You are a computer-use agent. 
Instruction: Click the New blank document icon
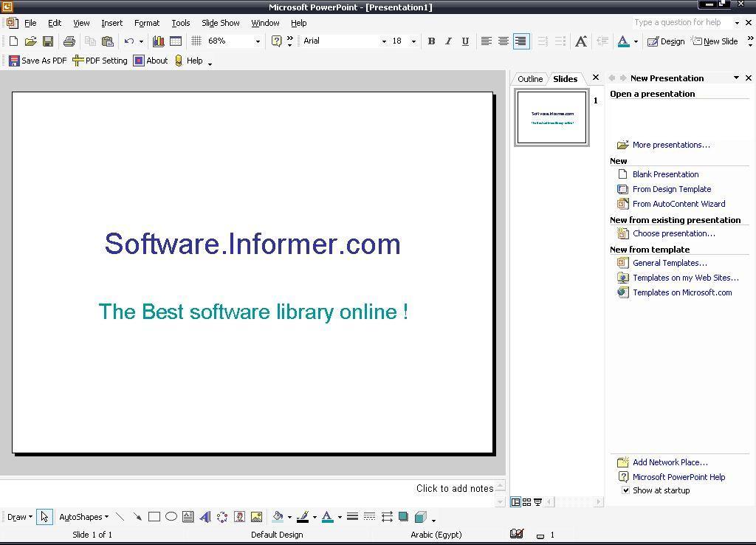click(x=13, y=41)
